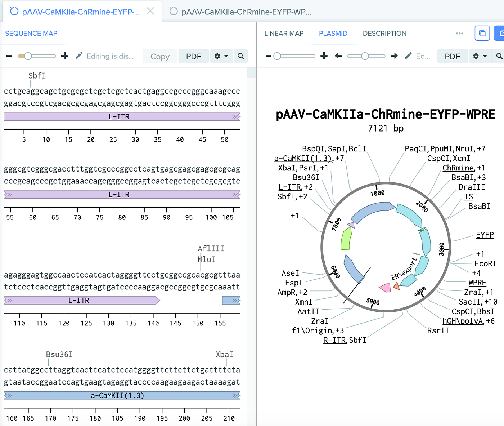Click the forward arrow in the plasmid toolbar
The height and width of the screenshot is (426, 504).
point(394,56)
